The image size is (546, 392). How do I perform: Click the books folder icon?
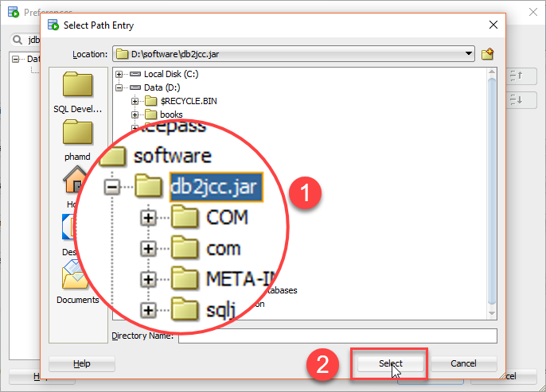click(150, 114)
